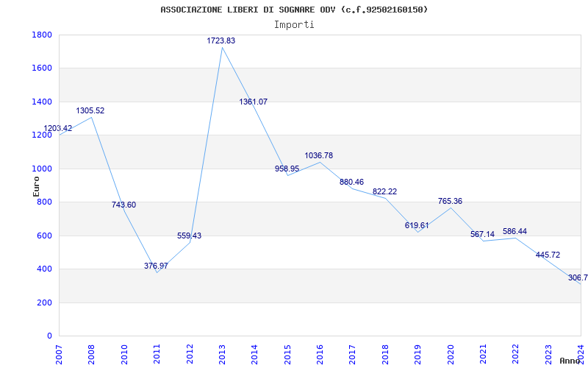Viewport: 588px width, 368px height.
Task: Select the 1200 y-axis tick label
Action: (x=42, y=135)
